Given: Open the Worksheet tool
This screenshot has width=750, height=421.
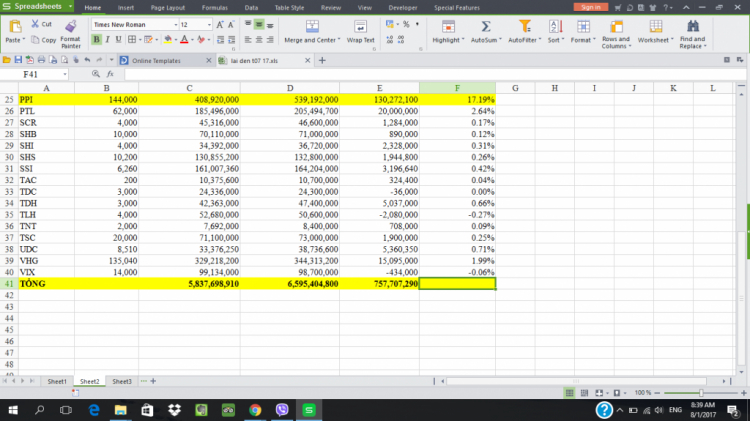Looking at the screenshot, I should [x=655, y=32].
